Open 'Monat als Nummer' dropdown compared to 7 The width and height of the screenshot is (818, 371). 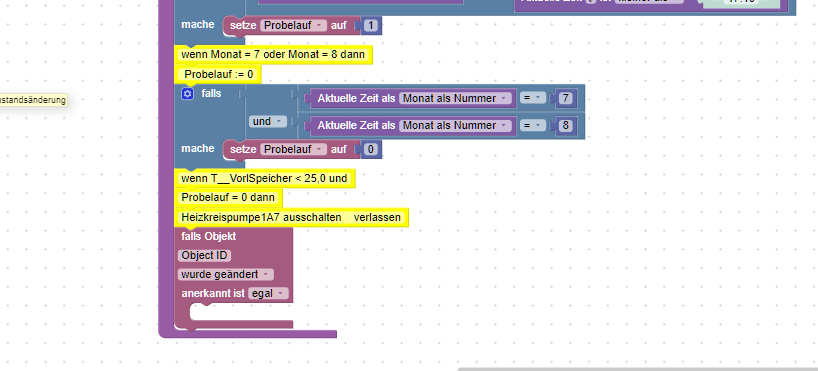point(455,98)
